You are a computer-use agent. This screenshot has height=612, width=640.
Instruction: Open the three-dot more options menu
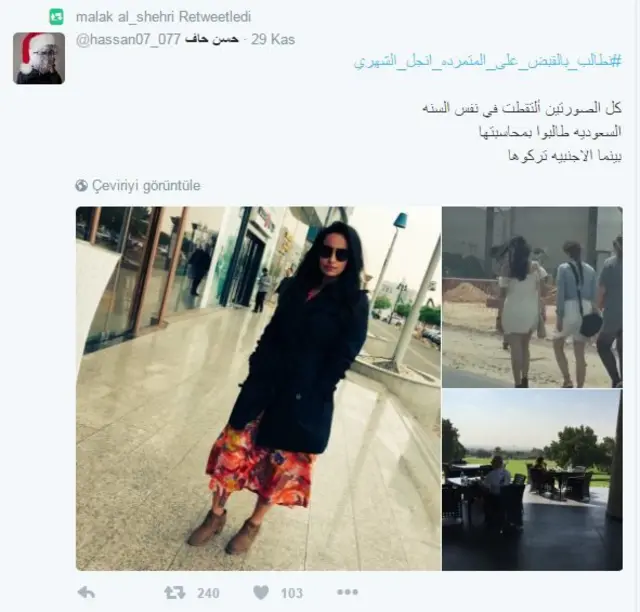click(x=347, y=592)
